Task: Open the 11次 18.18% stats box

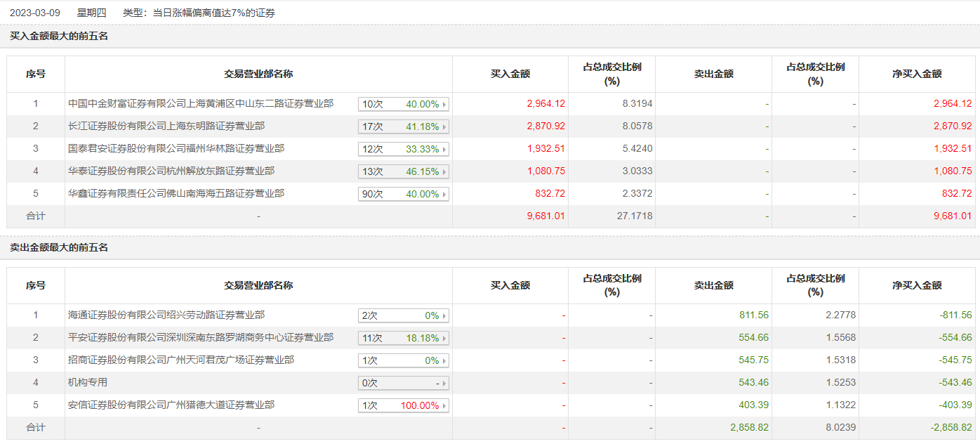Action: [x=403, y=339]
